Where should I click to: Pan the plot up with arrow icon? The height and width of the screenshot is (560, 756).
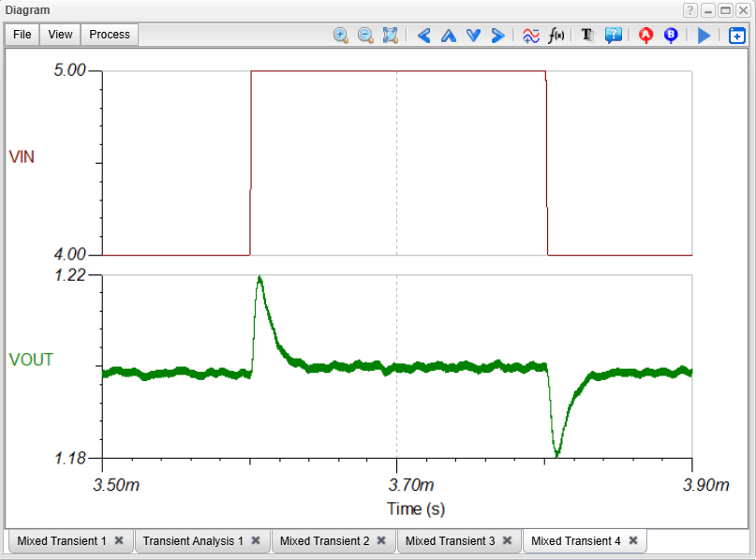tap(449, 35)
